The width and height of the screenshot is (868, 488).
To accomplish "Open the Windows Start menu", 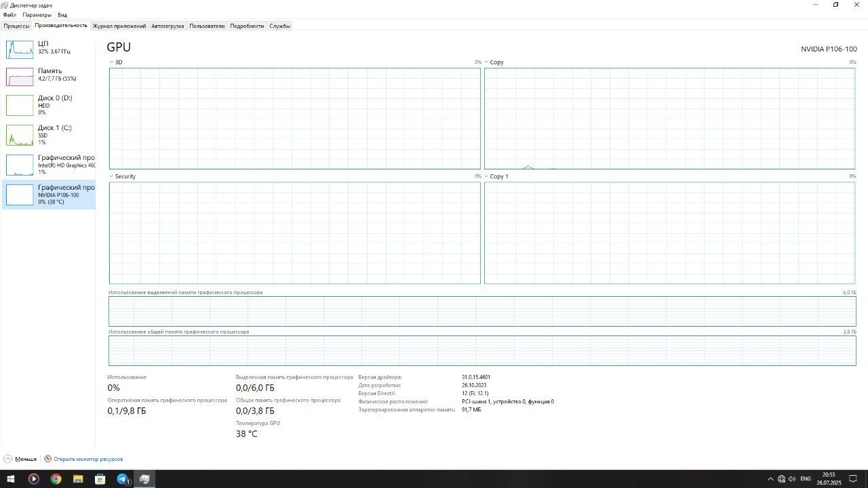I will [11, 479].
